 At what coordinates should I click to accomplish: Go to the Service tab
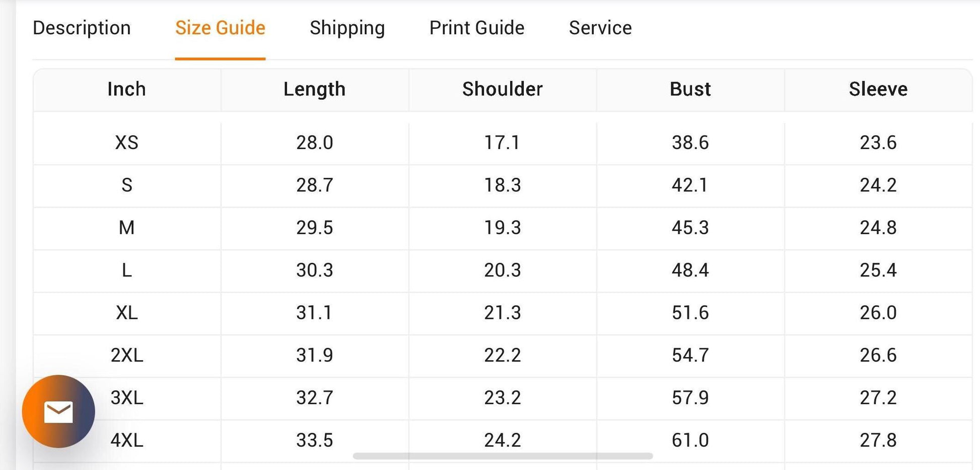point(600,28)
